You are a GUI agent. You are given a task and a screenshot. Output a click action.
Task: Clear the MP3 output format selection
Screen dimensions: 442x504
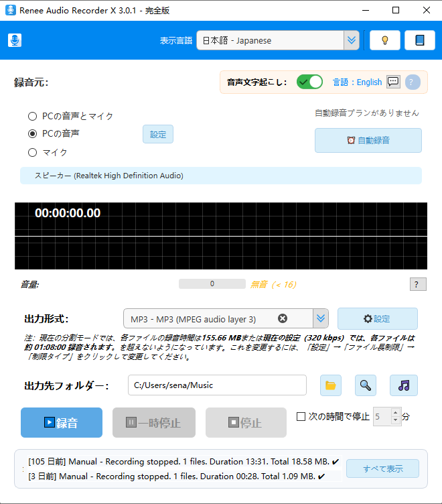(283, 318)
